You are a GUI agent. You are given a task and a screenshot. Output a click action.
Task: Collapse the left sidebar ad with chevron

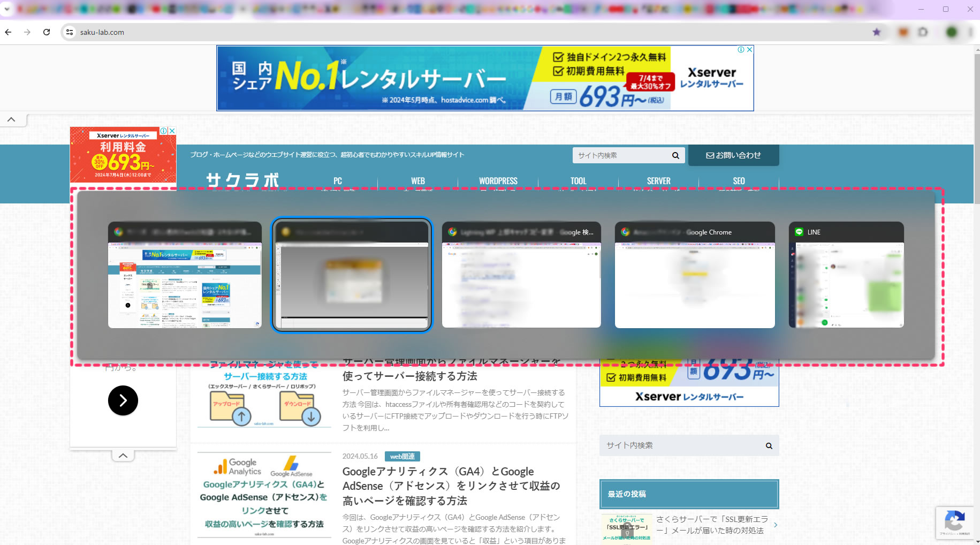123,456
